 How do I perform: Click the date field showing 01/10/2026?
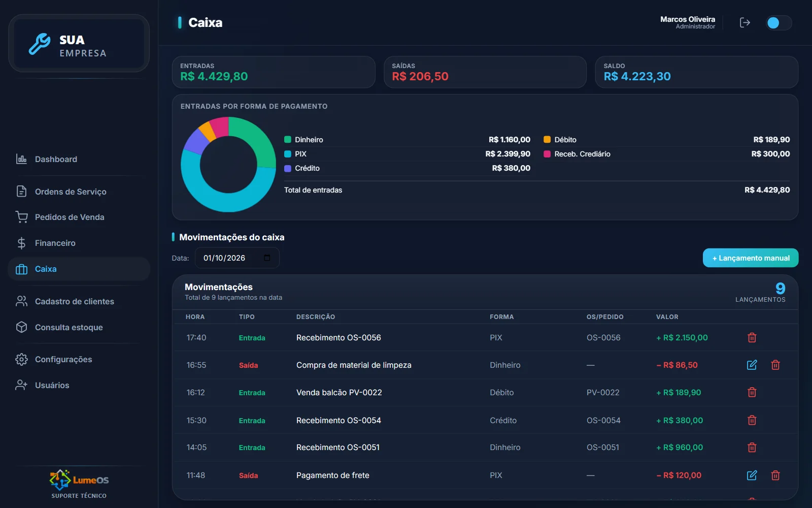pyautogui.click(x=237, y=258)
